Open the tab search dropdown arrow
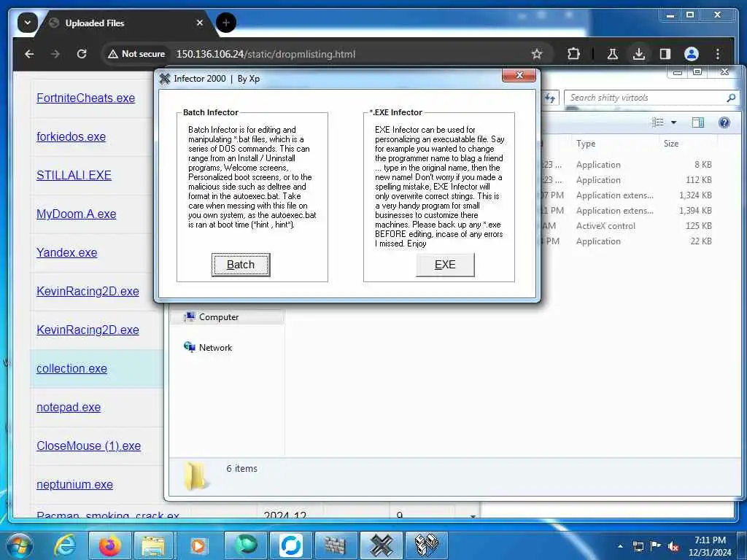The image size is (747, 560). pos(28,23)
